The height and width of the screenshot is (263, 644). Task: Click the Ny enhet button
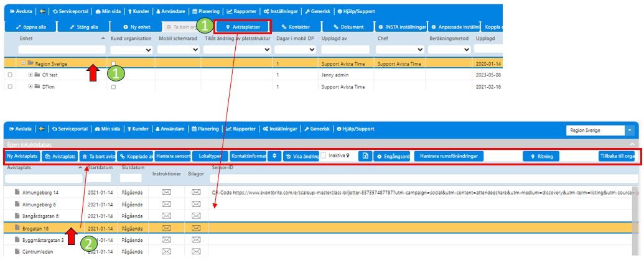[137, 27]
